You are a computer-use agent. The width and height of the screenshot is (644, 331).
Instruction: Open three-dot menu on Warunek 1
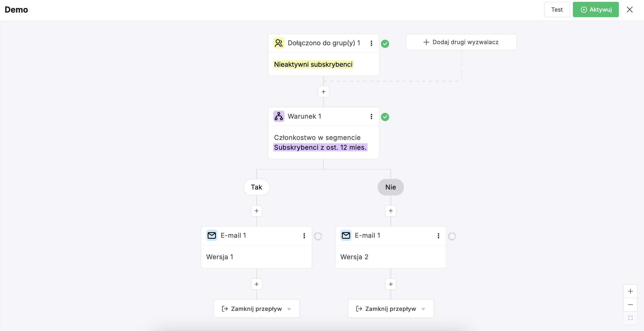[x=371, y=116]
